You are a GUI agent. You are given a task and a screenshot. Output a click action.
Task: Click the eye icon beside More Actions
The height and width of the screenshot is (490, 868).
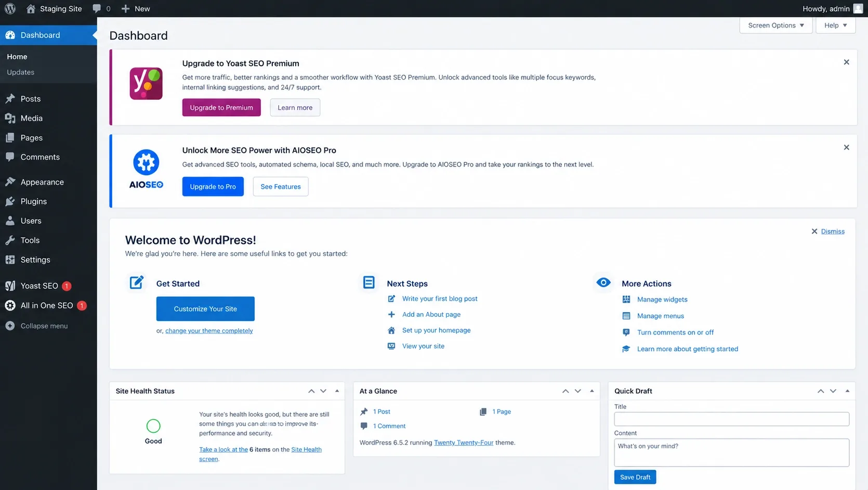[603, 282]
